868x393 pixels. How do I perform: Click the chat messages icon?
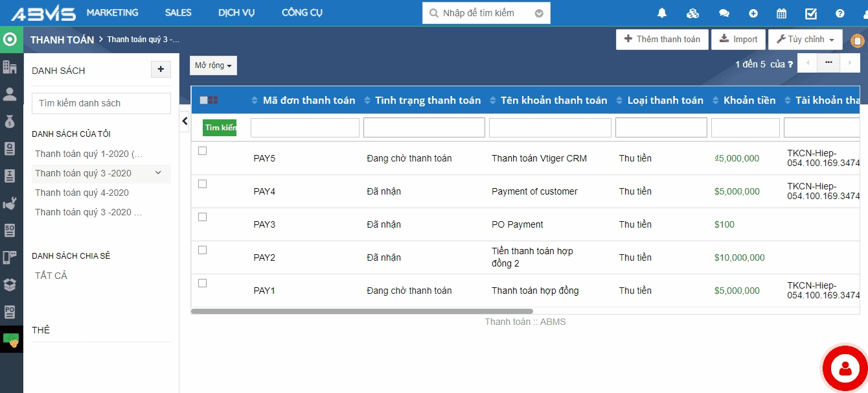pyautogui.click(x=724, y=13)
